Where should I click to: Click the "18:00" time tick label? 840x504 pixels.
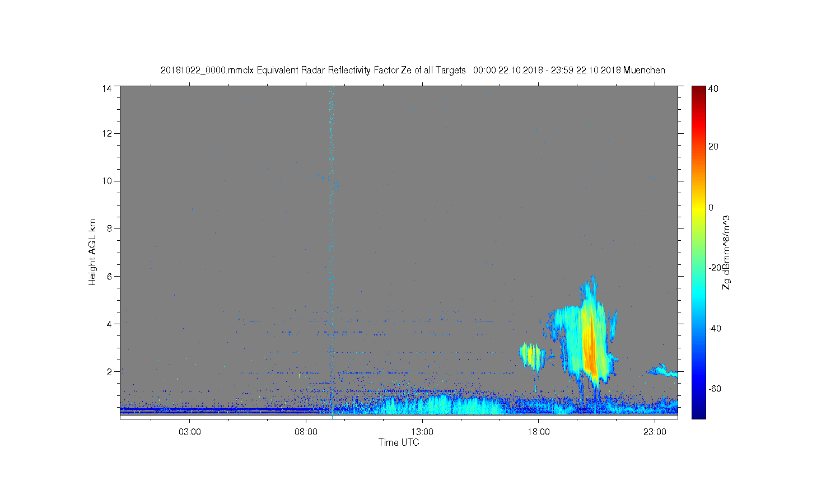(x=539, y=432)
